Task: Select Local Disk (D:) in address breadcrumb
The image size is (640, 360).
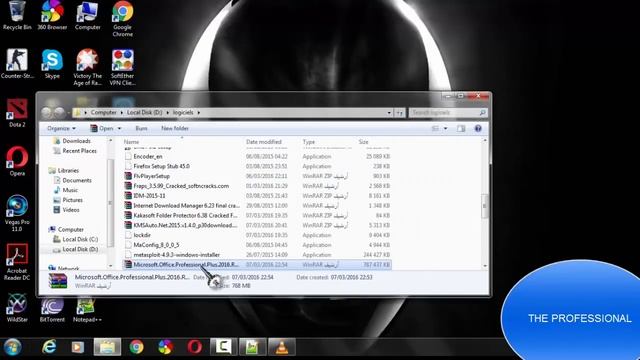Action: [144, 112]
